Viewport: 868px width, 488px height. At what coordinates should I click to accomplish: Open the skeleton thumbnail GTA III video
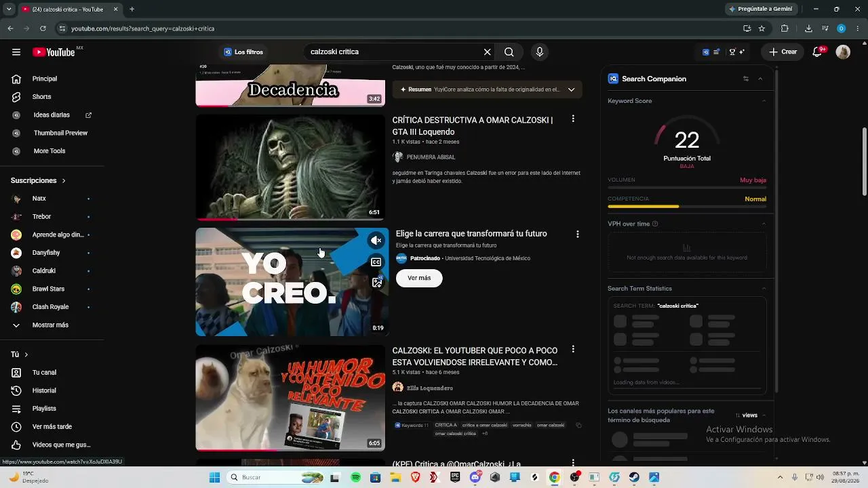(x=290, y=167)
